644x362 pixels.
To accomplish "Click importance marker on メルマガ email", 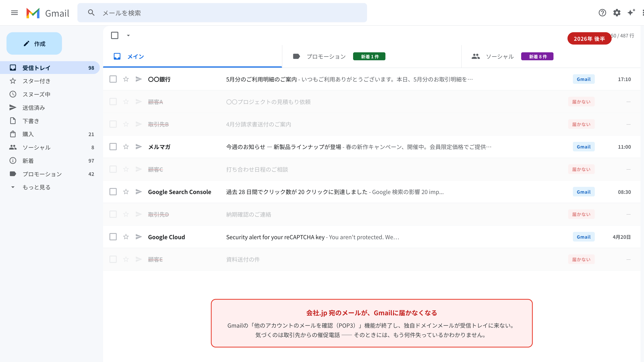I will pyautogui.click(x=139, y=147).
